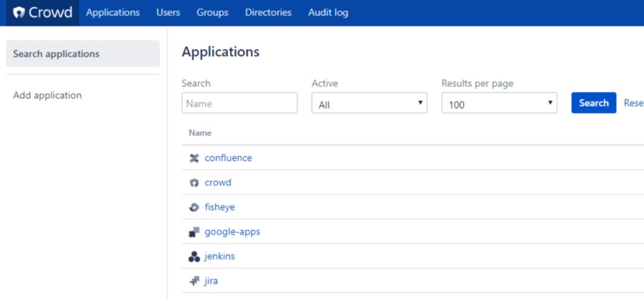This screenshot has height=299, width=644.
Task: Open the google-apps application link
Action: (x=233, y=232)
